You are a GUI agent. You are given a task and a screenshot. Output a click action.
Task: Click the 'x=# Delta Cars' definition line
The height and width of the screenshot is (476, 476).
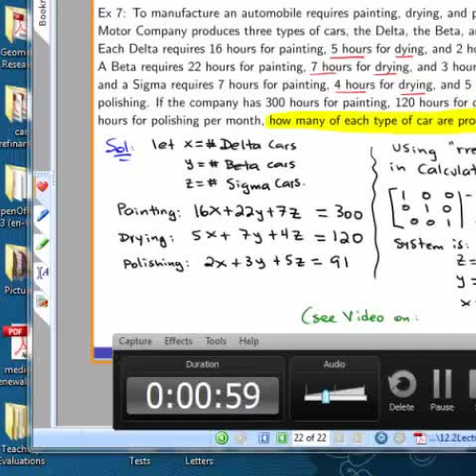tap(240, 146)
